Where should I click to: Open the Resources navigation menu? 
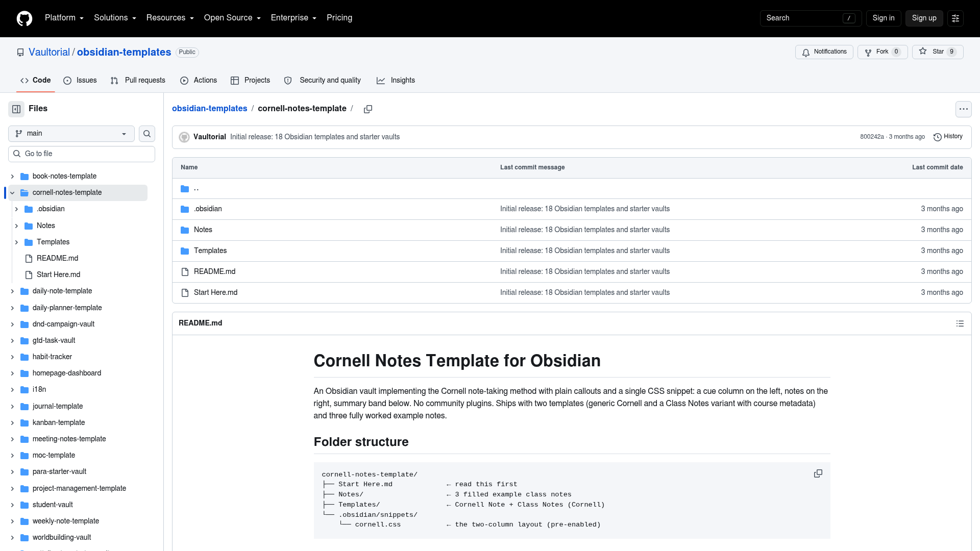(170, 18)
